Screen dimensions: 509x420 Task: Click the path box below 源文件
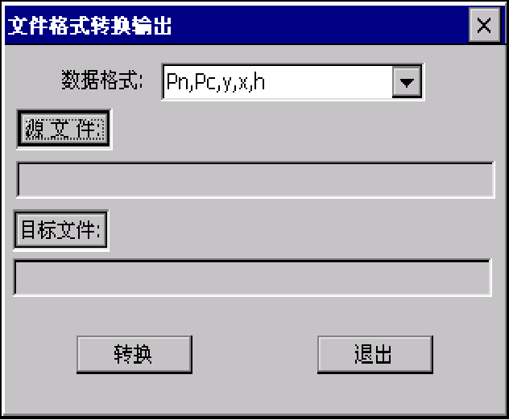point(255,179)
